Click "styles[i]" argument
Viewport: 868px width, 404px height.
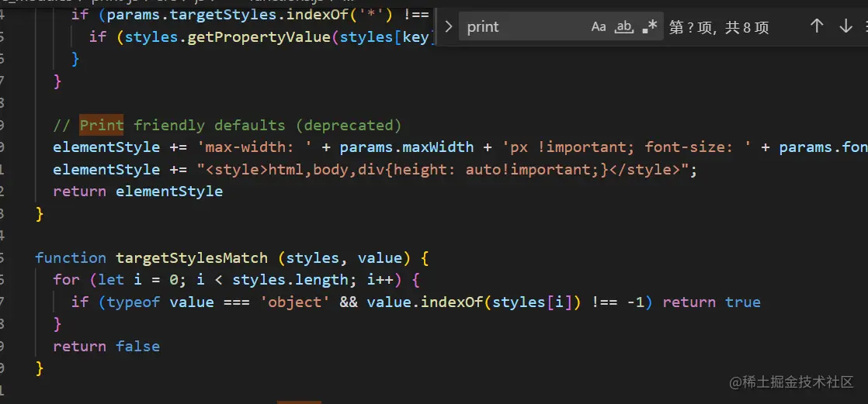[x=532, y=302]
